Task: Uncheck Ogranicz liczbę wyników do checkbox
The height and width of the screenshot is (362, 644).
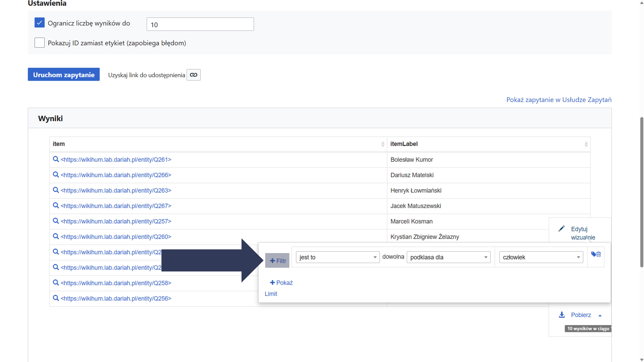Action: [x=40, y=23]
